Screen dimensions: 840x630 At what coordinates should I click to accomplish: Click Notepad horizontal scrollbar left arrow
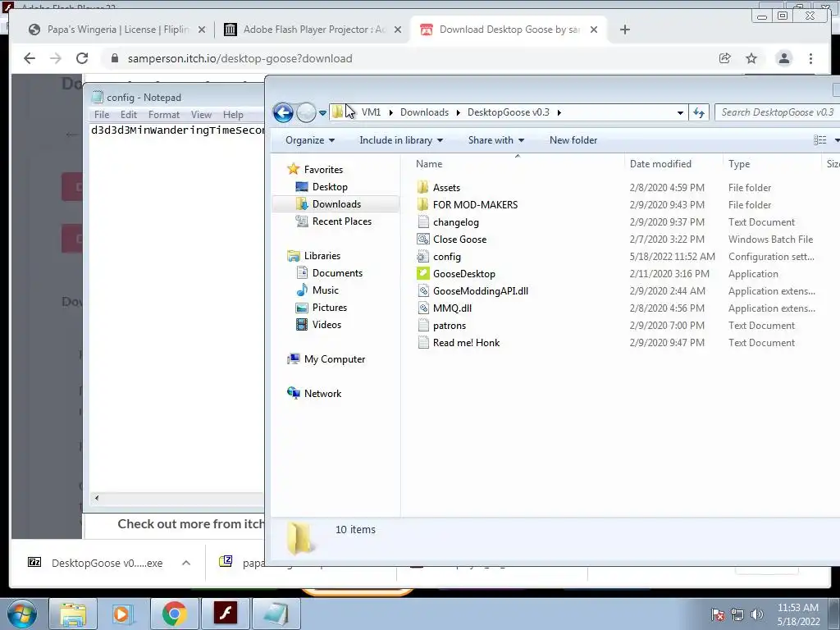pyautogui.click(x=97, y=498)
